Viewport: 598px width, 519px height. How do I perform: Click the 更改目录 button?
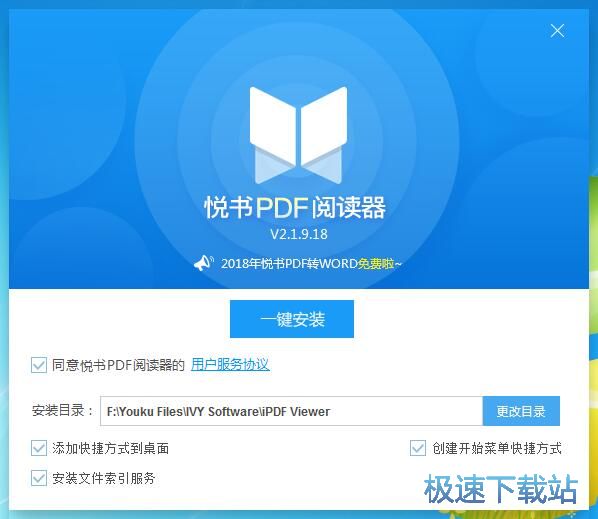521,411
